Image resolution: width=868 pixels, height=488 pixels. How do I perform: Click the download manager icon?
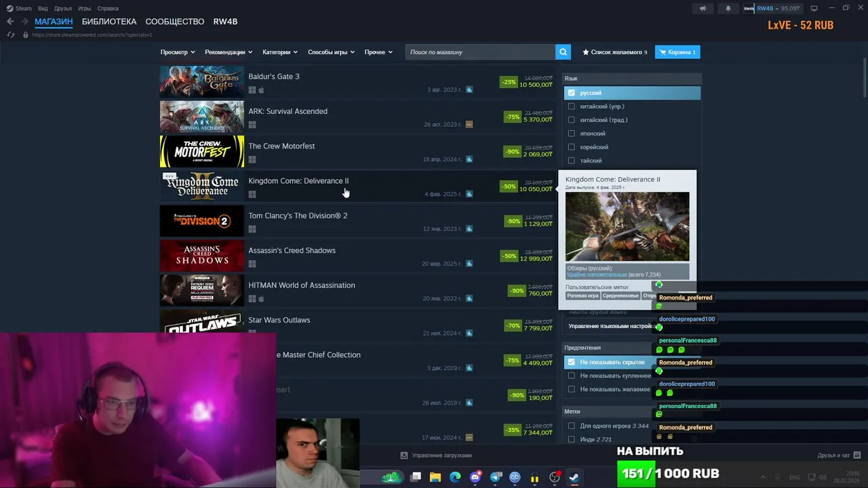404,455
